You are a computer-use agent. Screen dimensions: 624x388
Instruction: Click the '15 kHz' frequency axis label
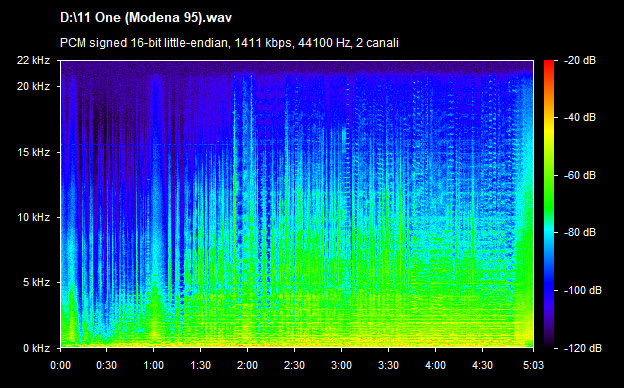[33, 152]
